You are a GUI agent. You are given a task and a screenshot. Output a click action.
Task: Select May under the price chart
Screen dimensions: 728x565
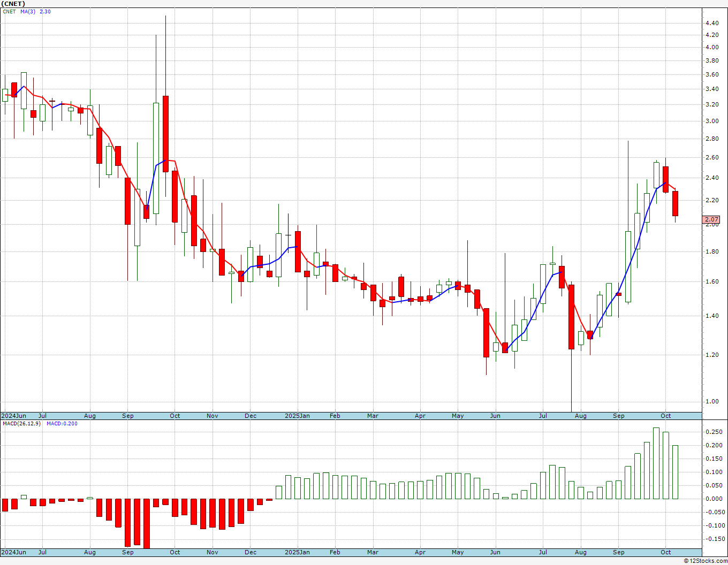pos(458,416)
